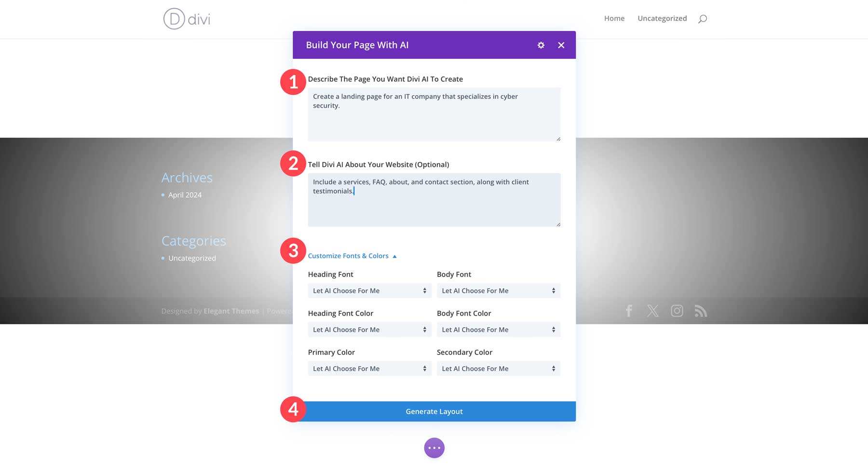Click the Generate Layout button

click(x=434, y=411)
